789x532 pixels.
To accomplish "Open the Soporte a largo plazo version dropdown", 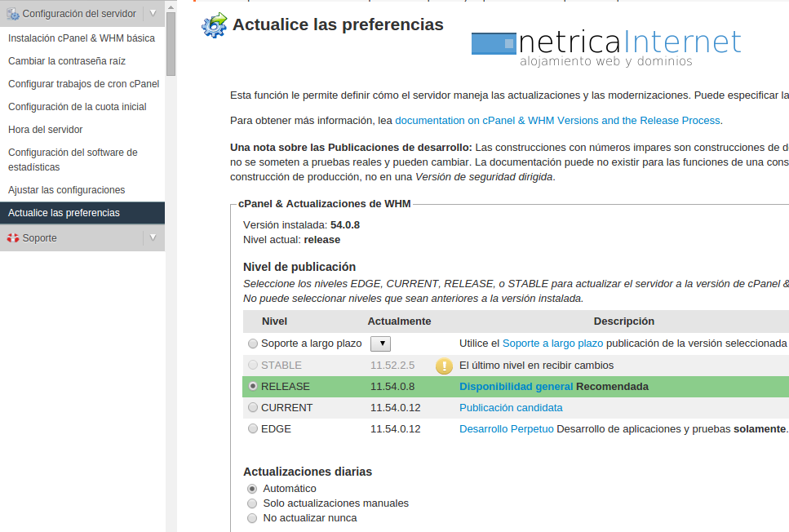I will 380,344.
